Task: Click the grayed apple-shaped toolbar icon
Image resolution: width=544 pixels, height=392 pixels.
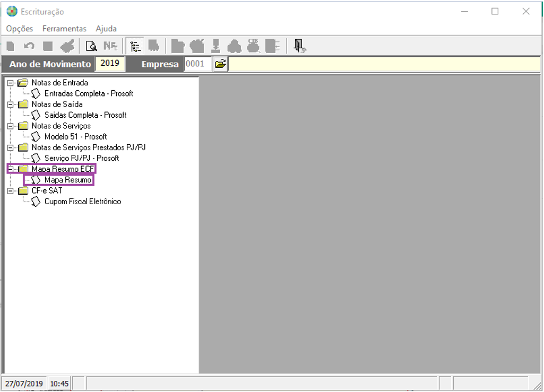Action: tap(197, 46)
